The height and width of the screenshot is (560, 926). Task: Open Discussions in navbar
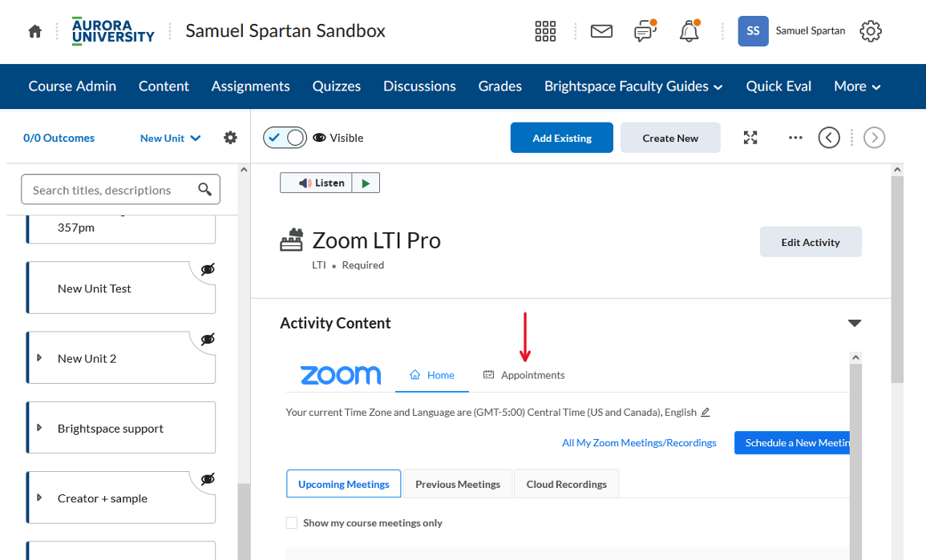[x=419, y=87]
